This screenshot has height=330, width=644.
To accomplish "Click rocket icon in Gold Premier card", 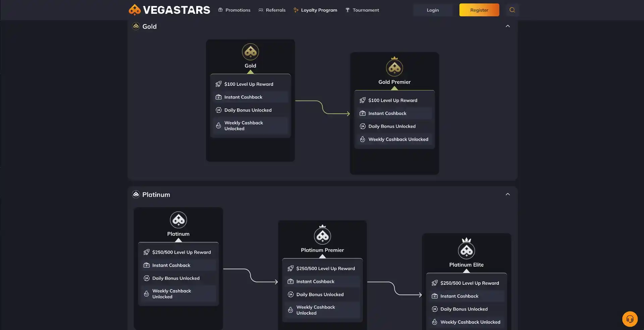I will point(363,100).
